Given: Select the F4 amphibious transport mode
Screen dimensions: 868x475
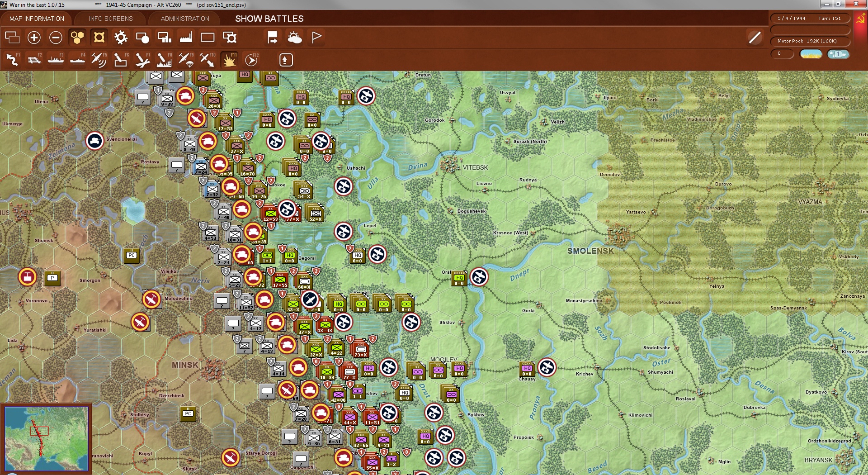Looking at the screenshot, I should (x=77, y=60).
